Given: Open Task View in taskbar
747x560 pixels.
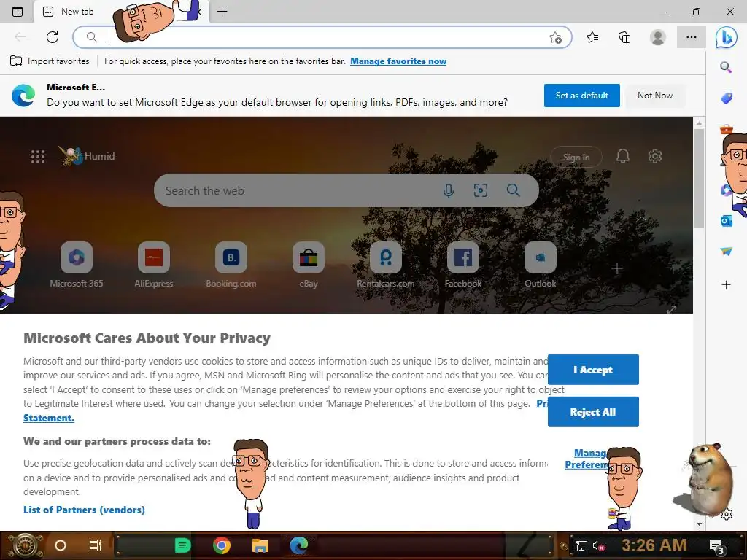Looking at the screenshot, I should tap(96, 545).
